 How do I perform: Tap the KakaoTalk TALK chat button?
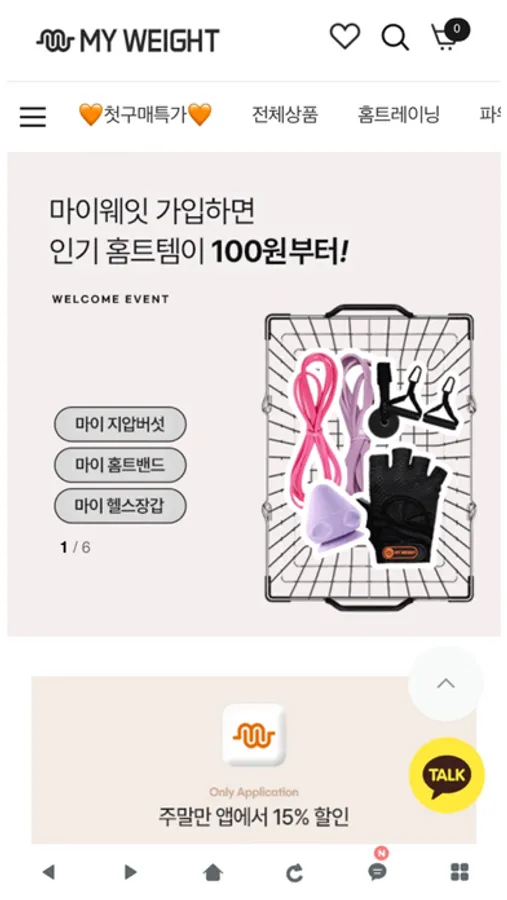coord(446,775)
